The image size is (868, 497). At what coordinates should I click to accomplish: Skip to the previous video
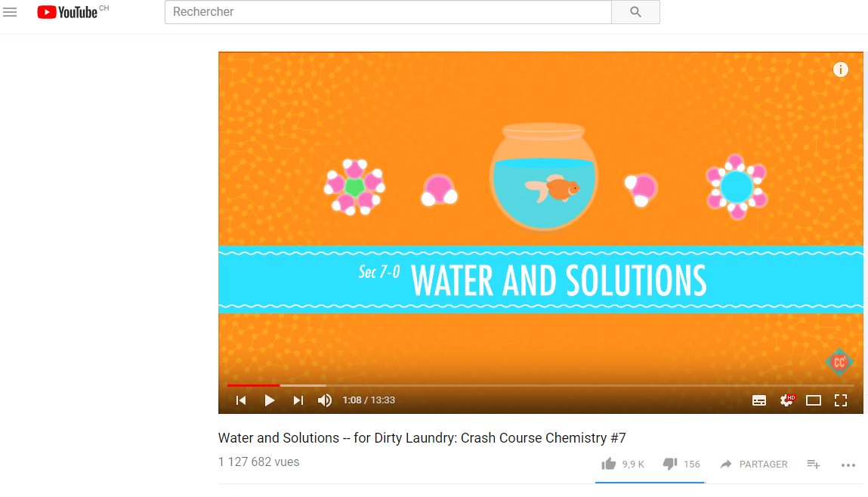click(x=241, y=400)
